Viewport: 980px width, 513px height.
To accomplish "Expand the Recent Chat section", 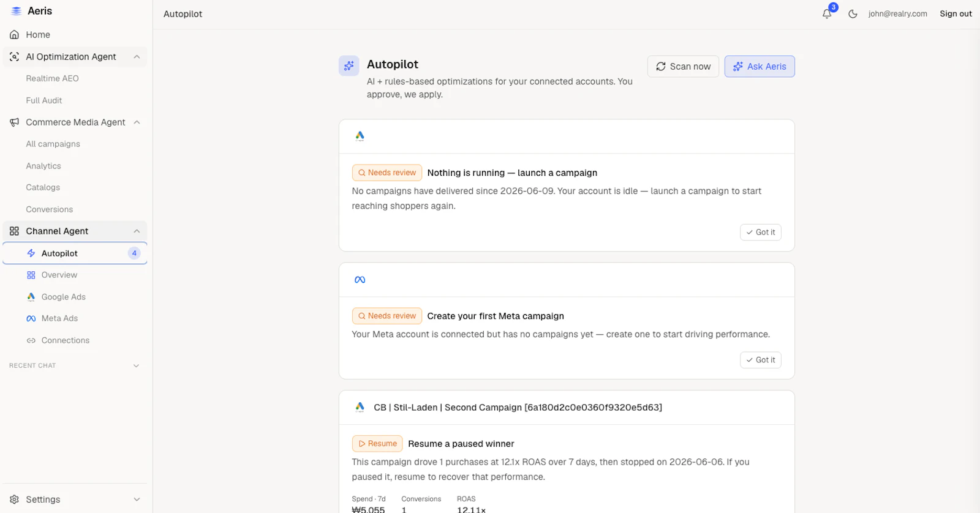I will [136, 365].
